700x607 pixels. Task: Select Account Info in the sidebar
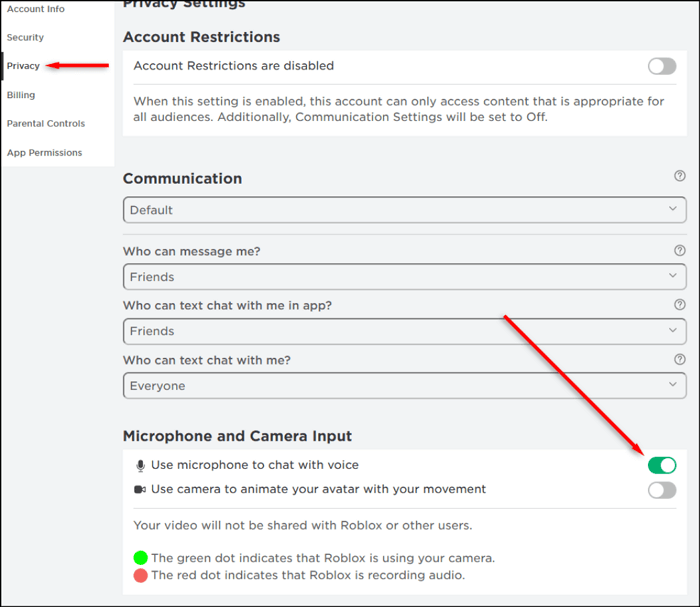(x=36, y=9)
